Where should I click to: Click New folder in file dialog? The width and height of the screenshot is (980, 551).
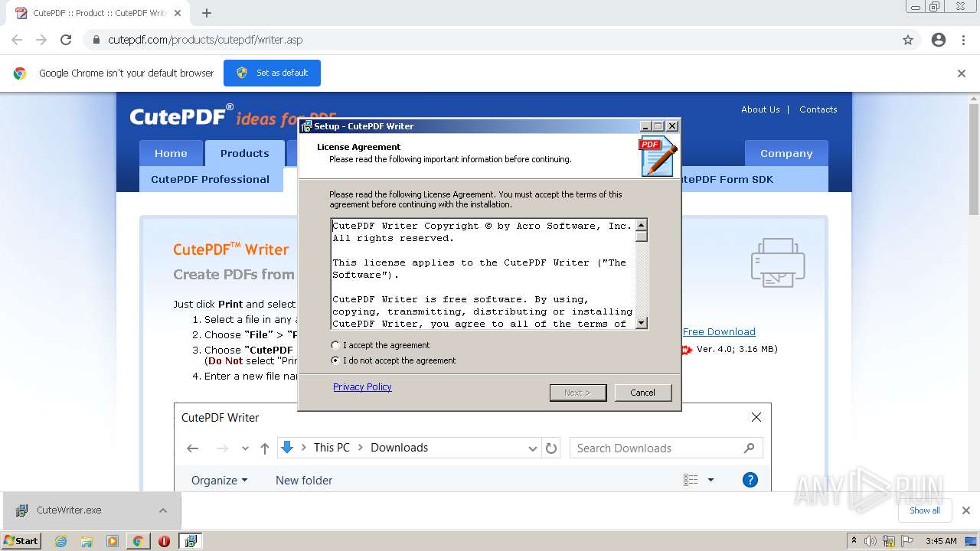[304, 481]
